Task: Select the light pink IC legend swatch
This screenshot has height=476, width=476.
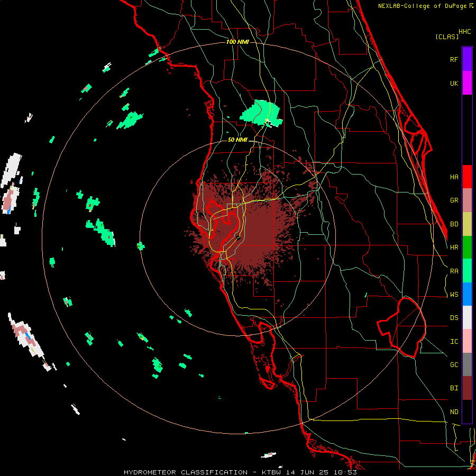Action: click(x=467, y=341)
